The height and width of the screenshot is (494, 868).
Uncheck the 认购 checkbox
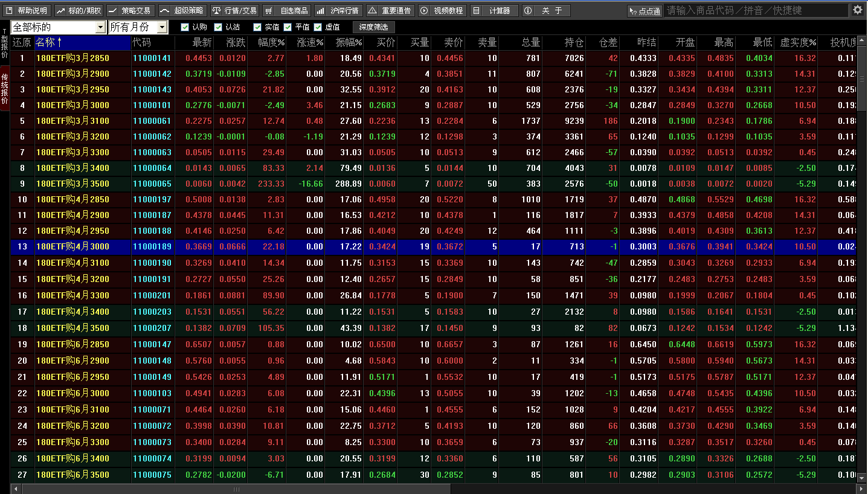185,27
